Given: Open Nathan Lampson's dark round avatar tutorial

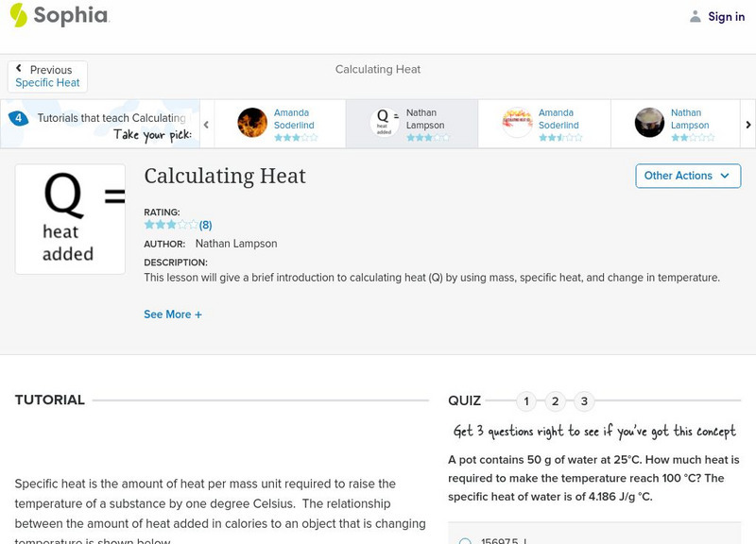Looking at the screenshot, I should [649, 123].
